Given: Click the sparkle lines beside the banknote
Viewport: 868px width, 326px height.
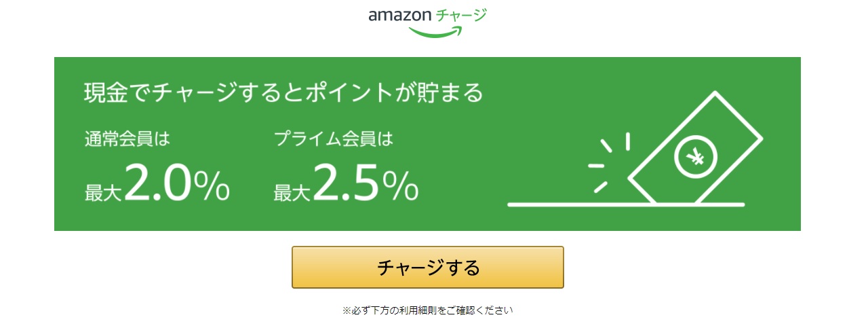Looking at the screenshot, I should coord(608,162).
